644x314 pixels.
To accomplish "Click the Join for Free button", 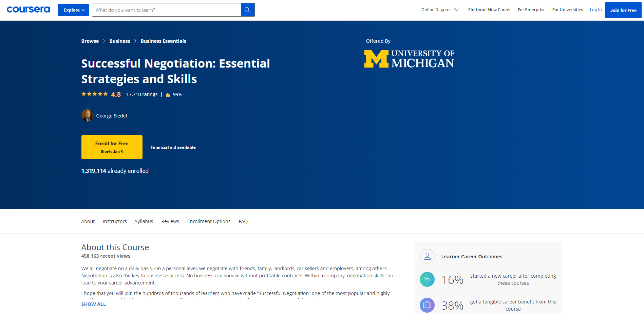I will pyautogui.click(x=623, y=10).
